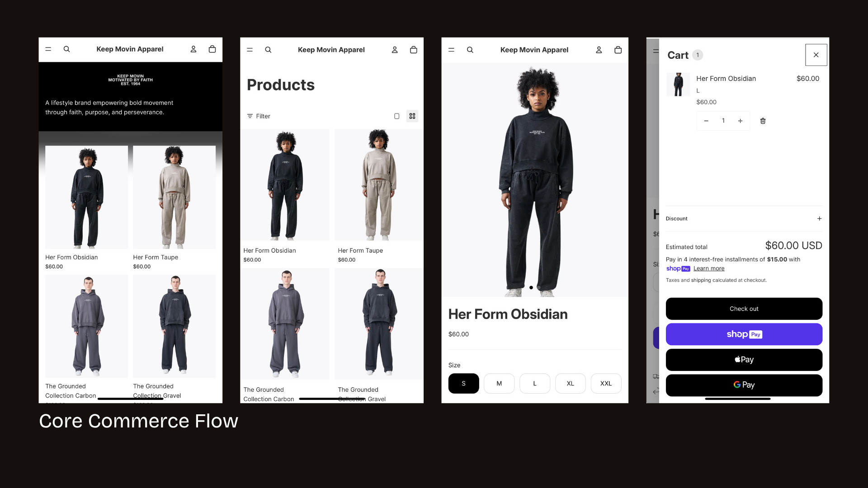Viewport: 868px width, 488px height.
Task: Pay with the Shop Pay button
Action: coord(744,334)
